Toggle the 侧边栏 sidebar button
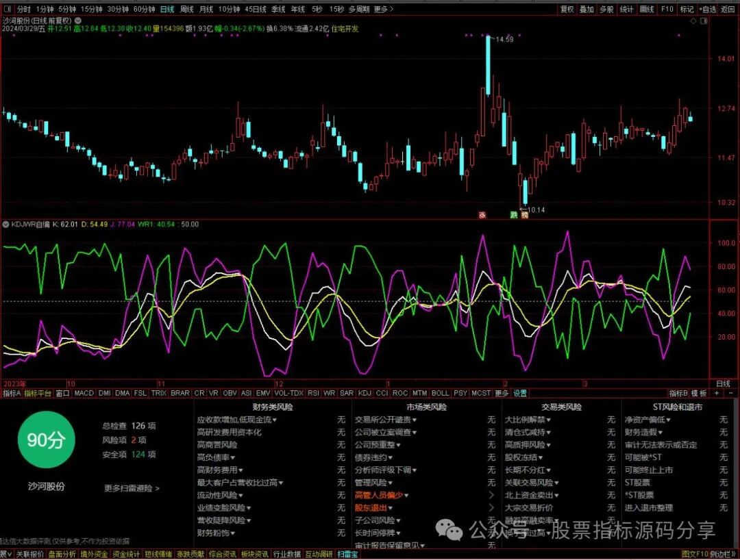Image resolution: width=740 pixels, height=560 pixels. tap(721, 555)
